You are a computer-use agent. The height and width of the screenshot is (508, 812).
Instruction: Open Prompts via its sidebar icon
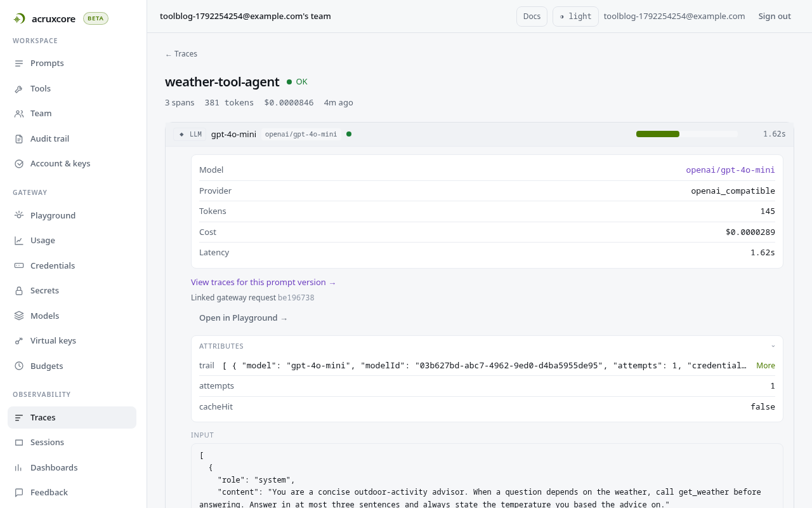point(19,63)
